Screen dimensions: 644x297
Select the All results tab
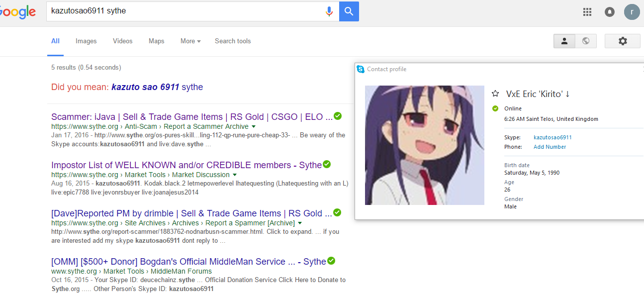(55, 41)
